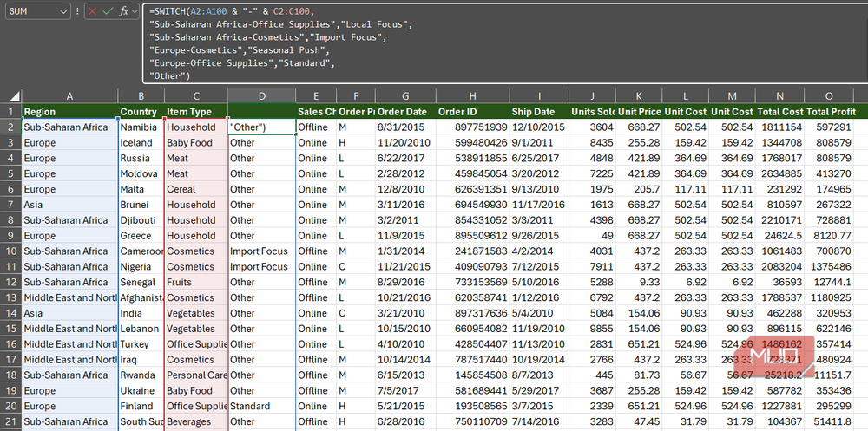Click the Standard cell in Finland row

(x=262, y=406)
